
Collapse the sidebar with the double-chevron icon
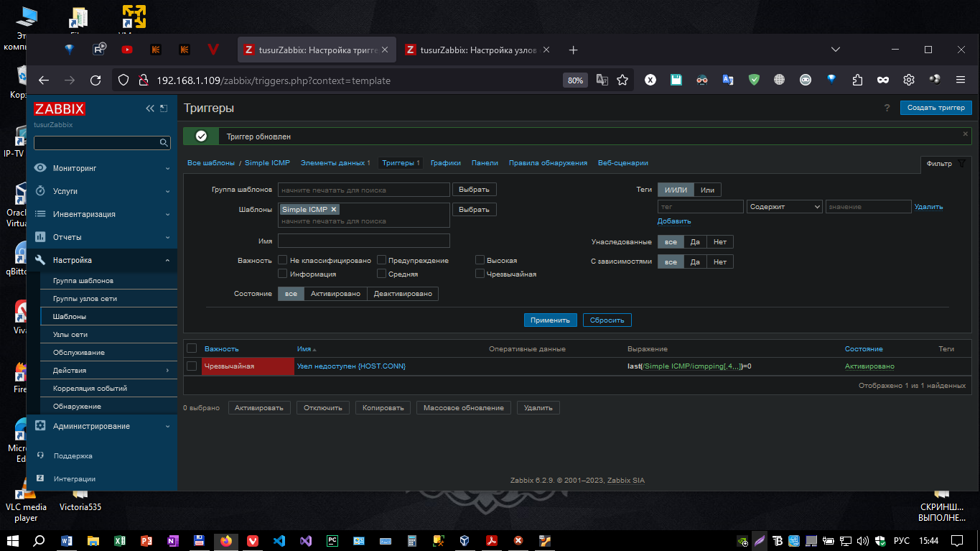[150, 108]
